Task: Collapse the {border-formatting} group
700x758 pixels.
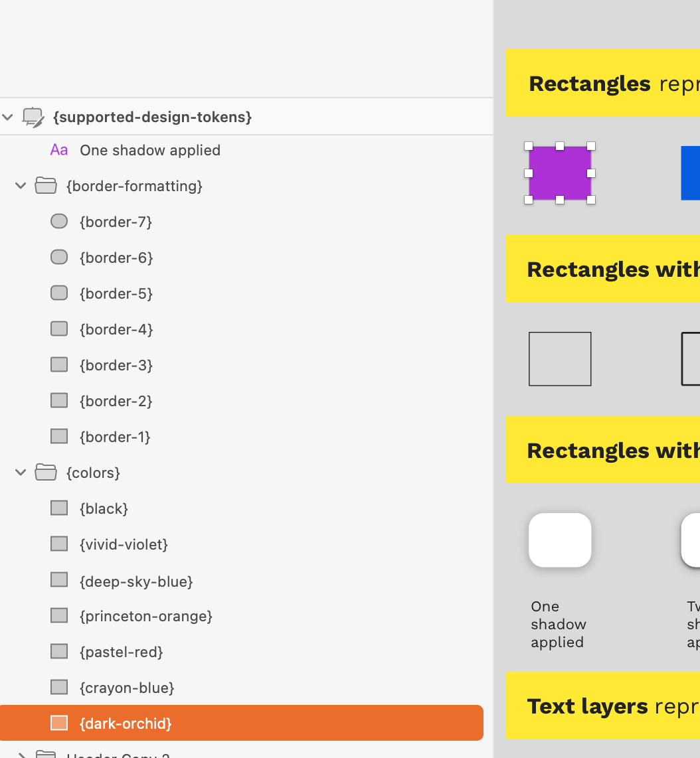Action: 21,186
